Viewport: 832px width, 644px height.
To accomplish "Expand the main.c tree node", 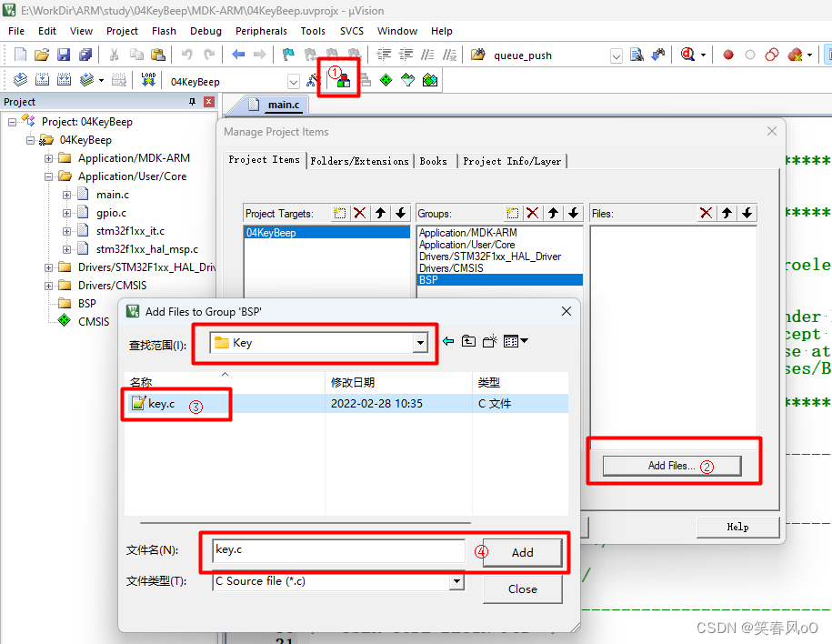I will click(x=66, y=195).
